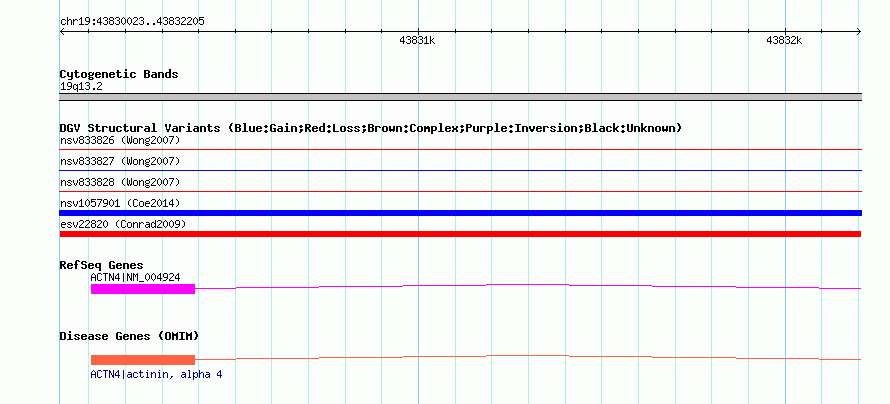
Task: Select the Cytogenetic Bands track title
Action: pyautogui.click(x=119, y=74)
